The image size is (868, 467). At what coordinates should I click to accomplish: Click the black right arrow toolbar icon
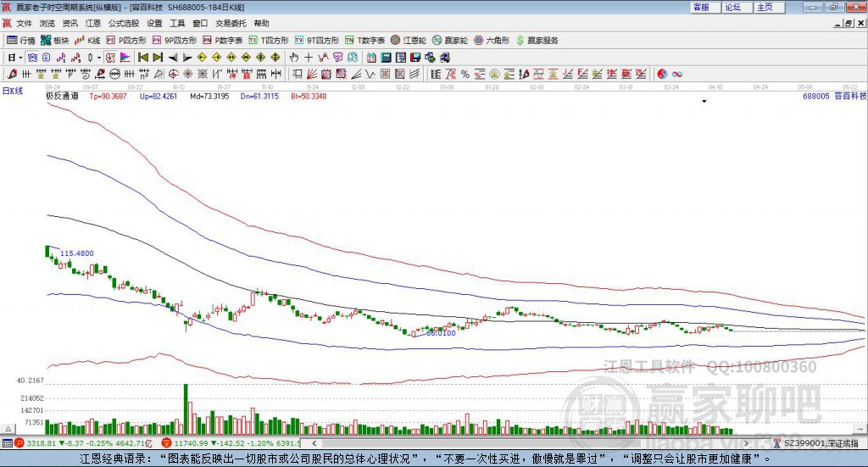pyautogui.click(x=187, y=58)
